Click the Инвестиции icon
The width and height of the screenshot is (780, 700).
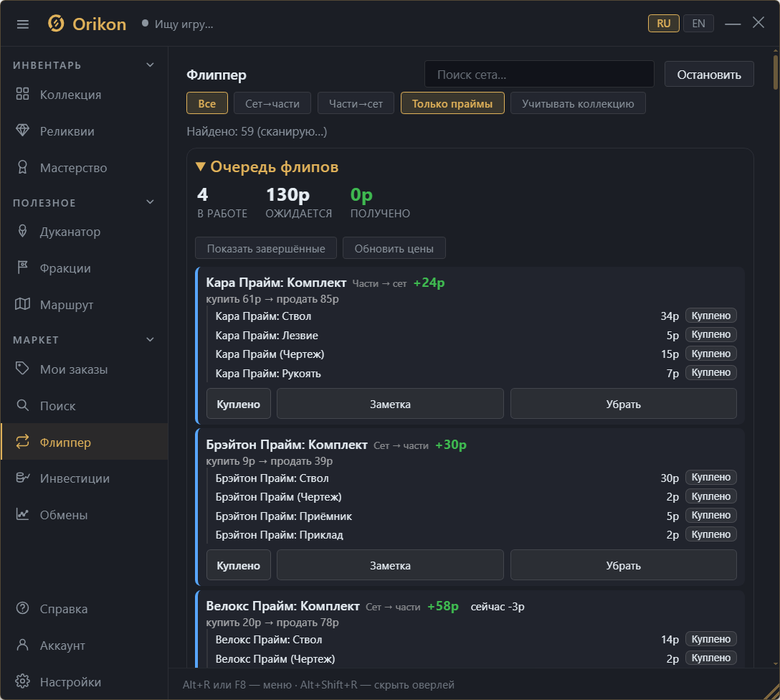pos(22,478)
